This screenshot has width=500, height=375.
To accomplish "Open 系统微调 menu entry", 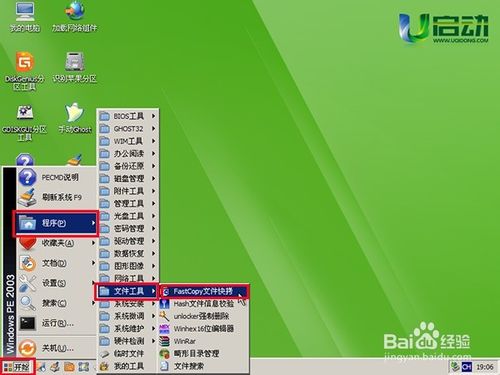I will point(128,316).
